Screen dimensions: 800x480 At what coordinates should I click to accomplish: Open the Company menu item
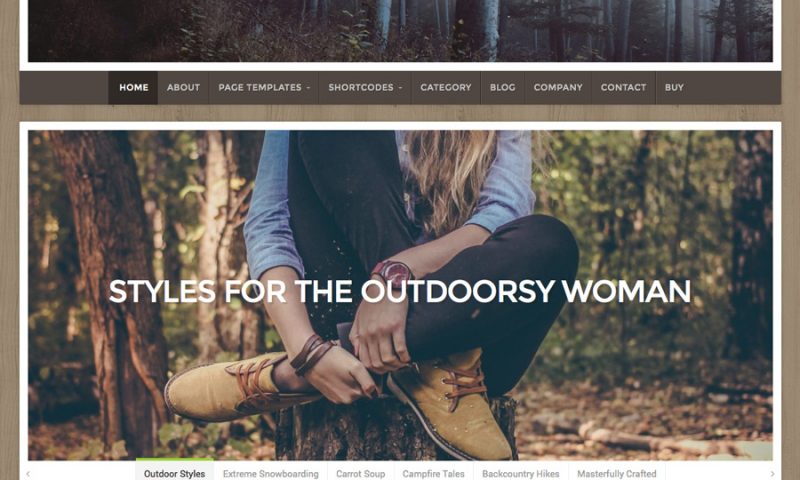pos(558,88)
